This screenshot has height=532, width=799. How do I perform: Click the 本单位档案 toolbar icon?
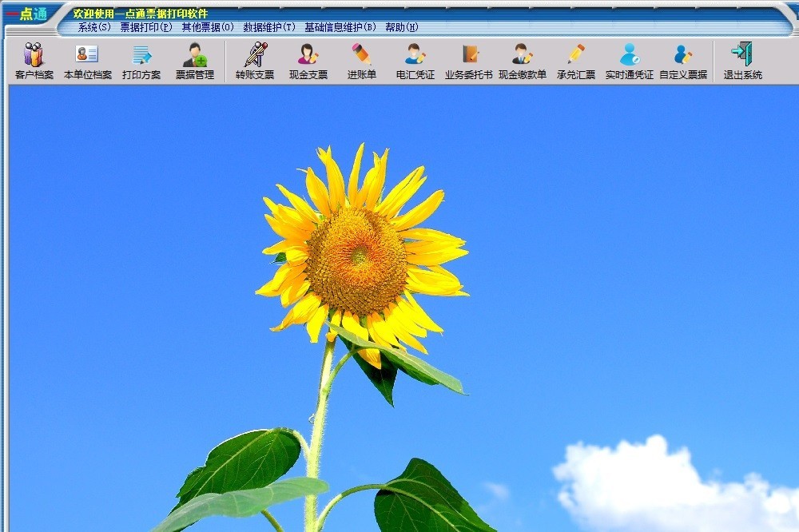pyautogui.click(x=87, y=61)
